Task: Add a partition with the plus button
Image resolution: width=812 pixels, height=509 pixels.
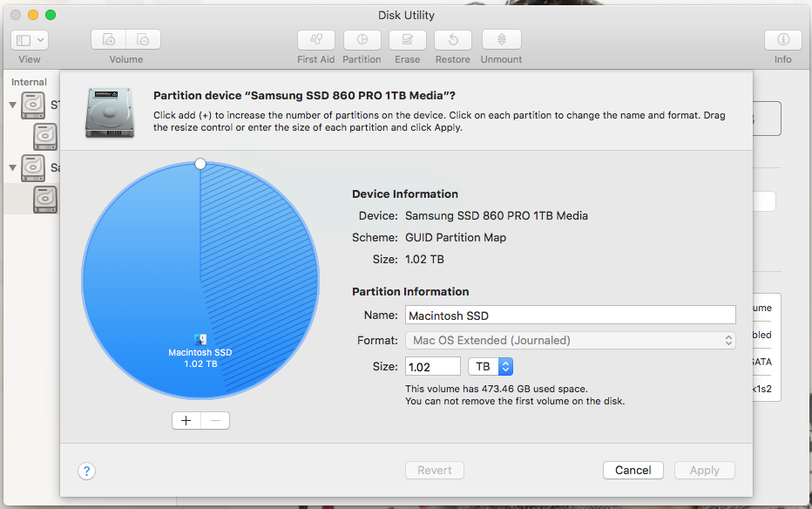Action: click(x=186, y=420)
